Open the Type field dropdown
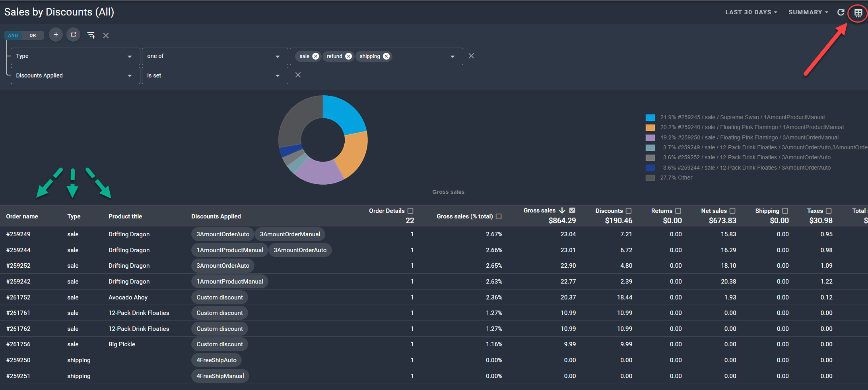Image resolution: width=868 pixels, height=390 pixels. pos(75,56)
